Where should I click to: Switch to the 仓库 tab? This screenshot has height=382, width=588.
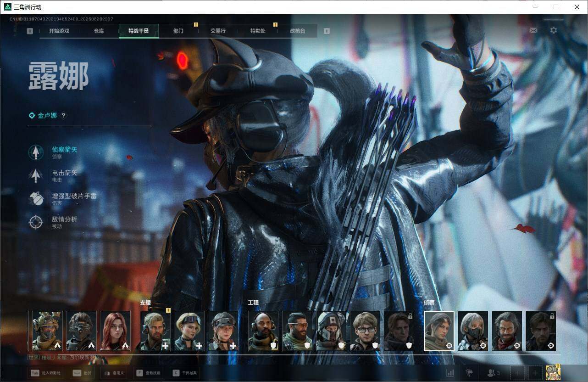[x=99, y=31]
